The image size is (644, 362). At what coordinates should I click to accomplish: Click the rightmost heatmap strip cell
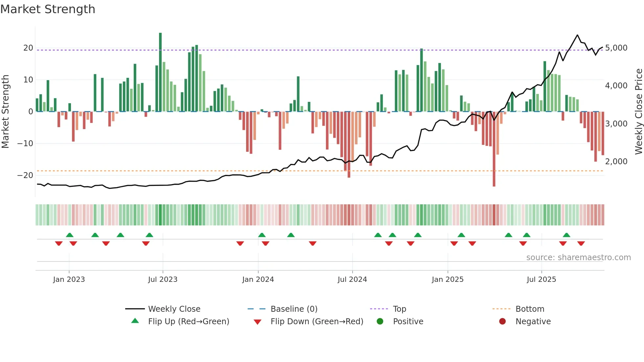[603, 215]
